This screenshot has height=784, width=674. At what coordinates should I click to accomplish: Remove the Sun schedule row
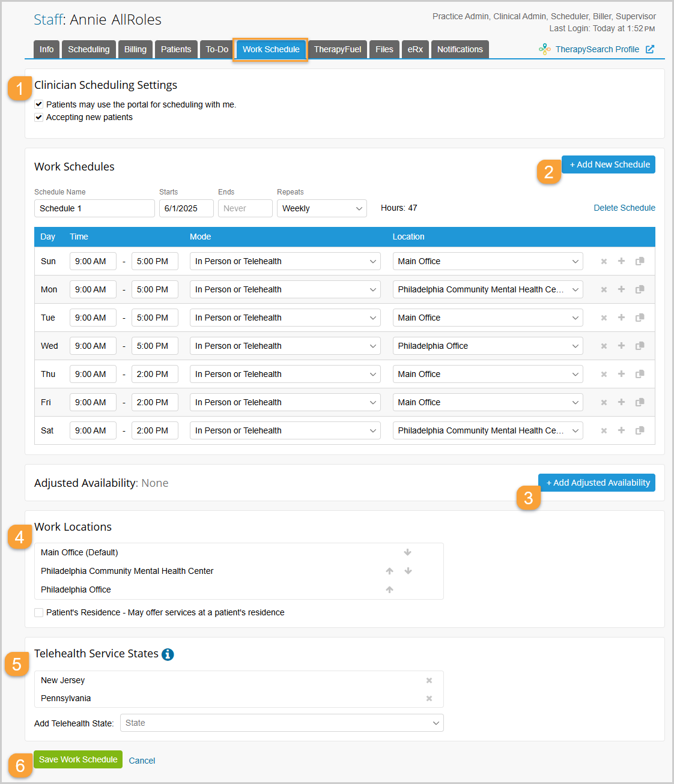[x=604, y=261]
